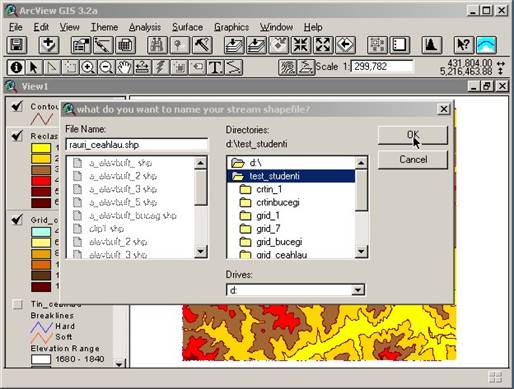Select the Zoom In tool
The image size is (514, 389).
pos(88,67)
